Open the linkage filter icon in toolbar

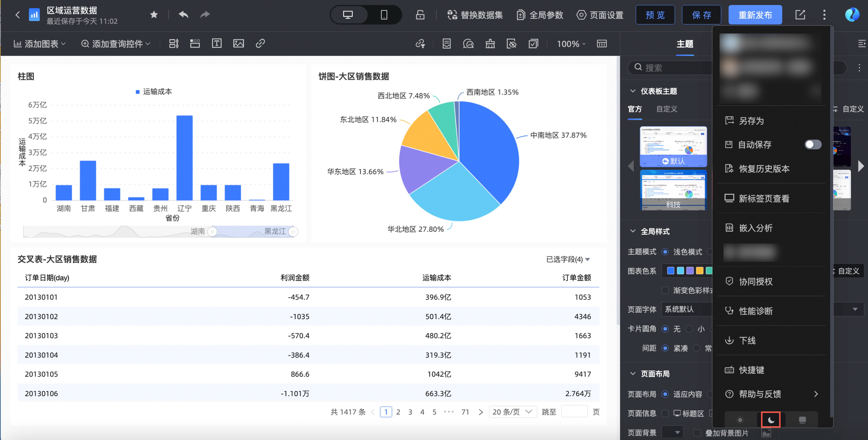(x=420, y=44)
